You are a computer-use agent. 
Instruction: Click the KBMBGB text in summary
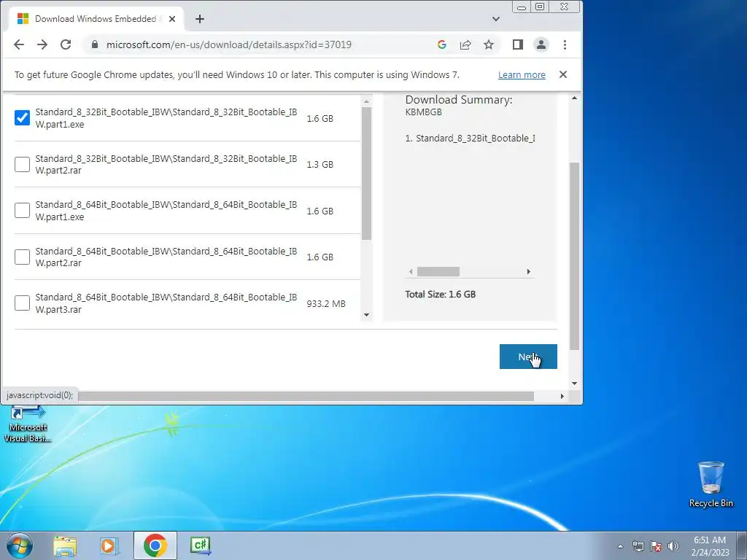pyautogui.click(x=424, y=112)
